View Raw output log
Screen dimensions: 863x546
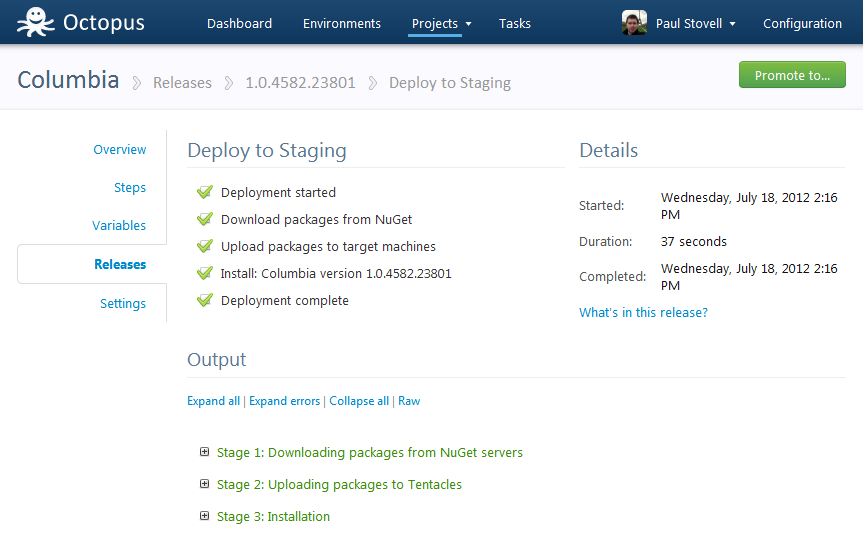[x=409, y=401]
